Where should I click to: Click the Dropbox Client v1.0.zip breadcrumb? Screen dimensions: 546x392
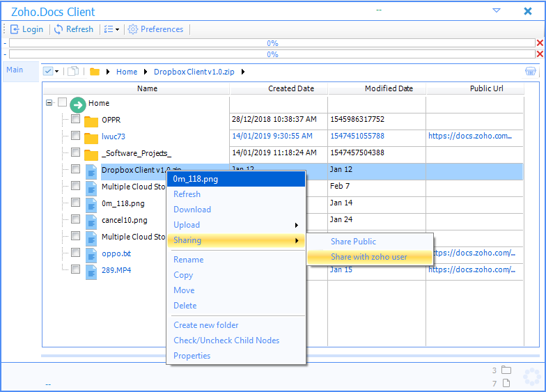194,72
